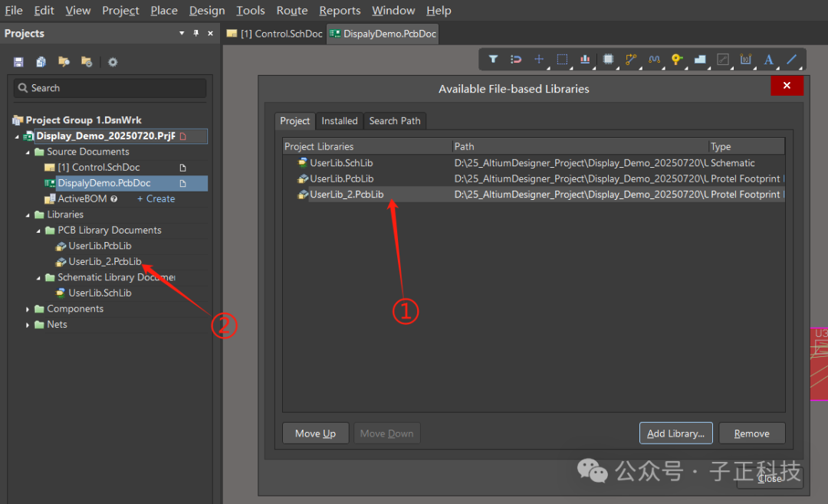
Task: Open the File menu
Action: 13,11
